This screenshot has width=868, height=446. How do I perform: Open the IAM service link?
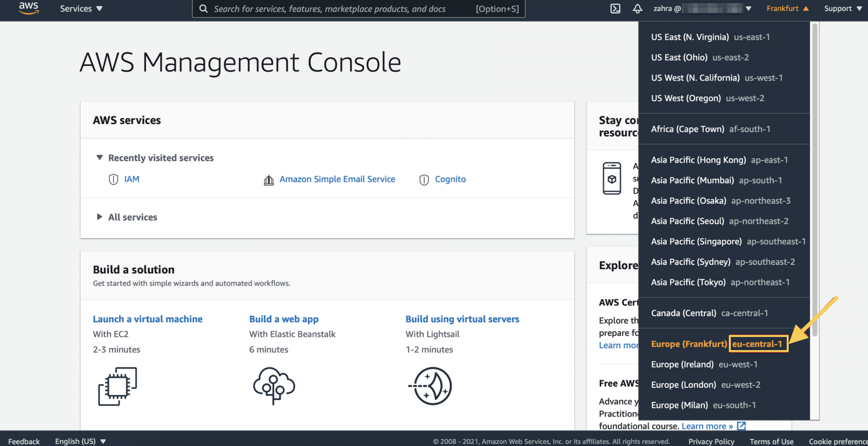[132, 179]
